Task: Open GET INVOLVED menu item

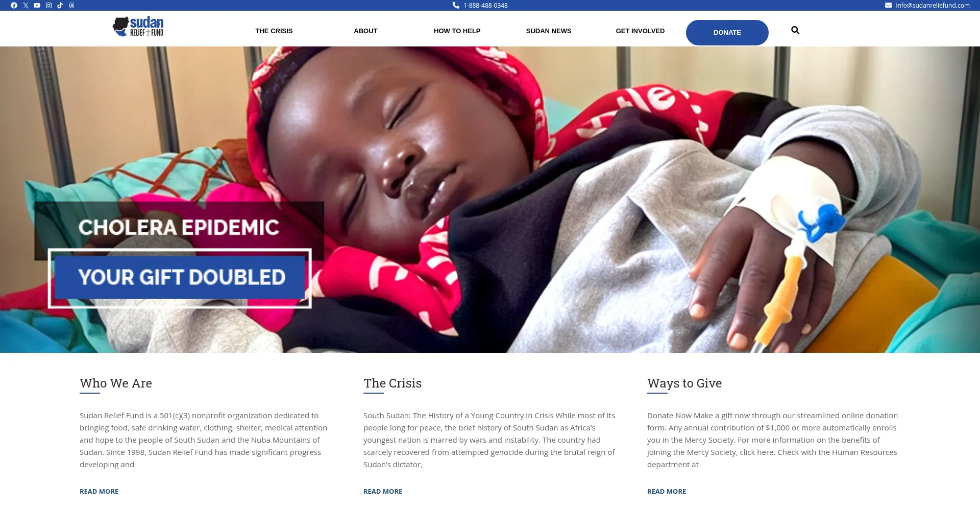Action: pyautogui.click(x=640, y=31)
